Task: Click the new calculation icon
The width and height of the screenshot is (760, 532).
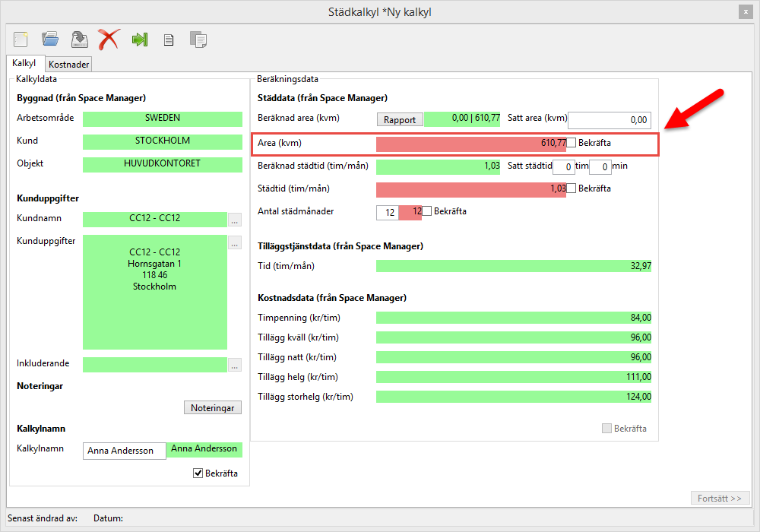Action: (x=21, y=40)
